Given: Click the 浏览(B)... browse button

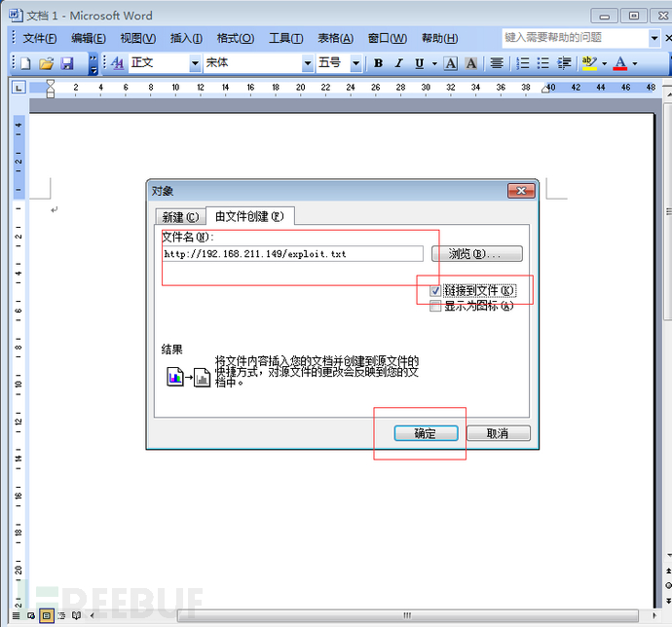Looking at the screenshot, I should [x=477, y=254].
